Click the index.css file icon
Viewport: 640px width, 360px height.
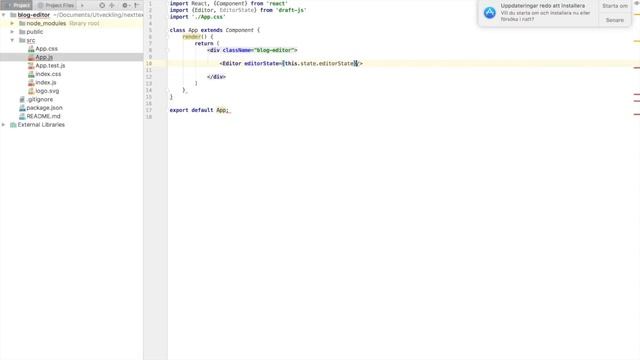(31, 74)
